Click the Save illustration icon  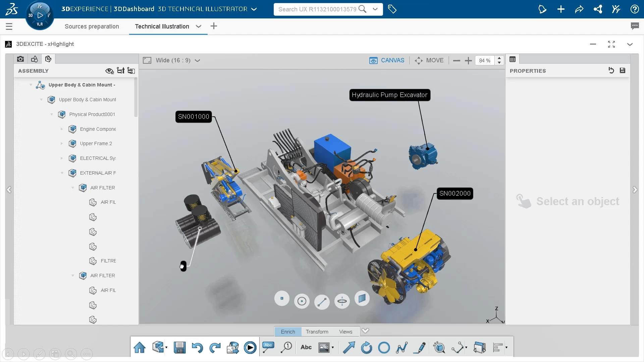click(x=180, y=348)
